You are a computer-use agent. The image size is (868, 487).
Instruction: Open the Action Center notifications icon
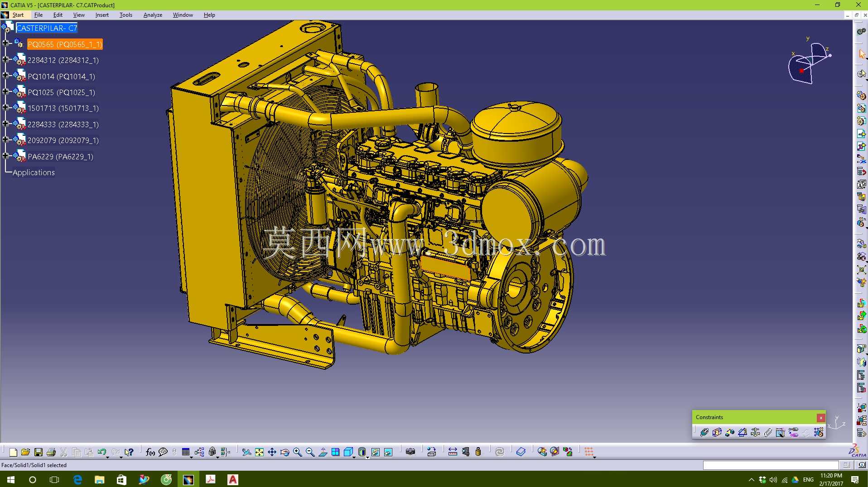coord(855,479)
